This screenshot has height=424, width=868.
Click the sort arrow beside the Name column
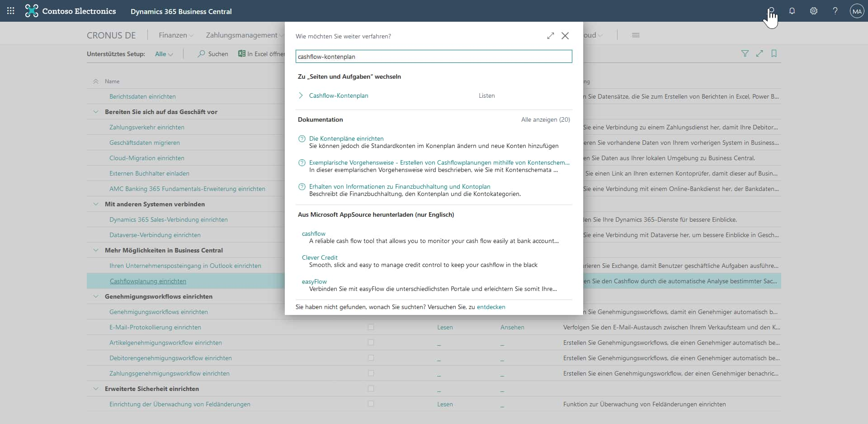[x=95, y=81]
